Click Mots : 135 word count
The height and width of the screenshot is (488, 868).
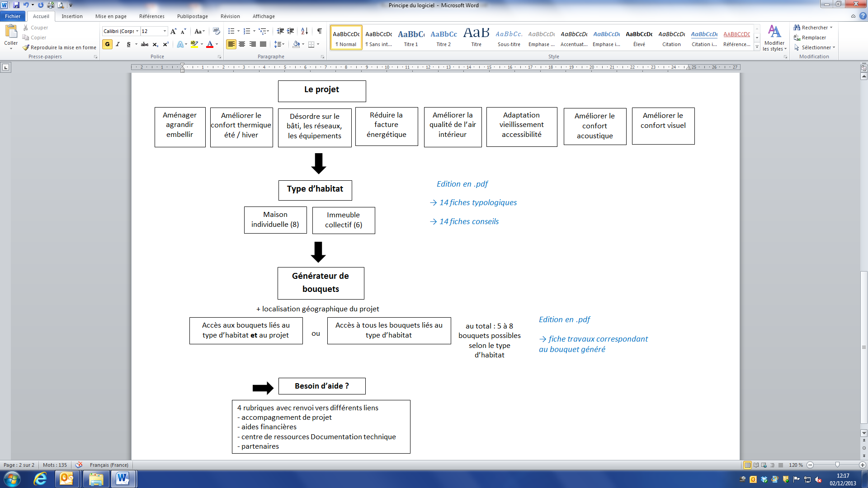click(x=55, y=465)
